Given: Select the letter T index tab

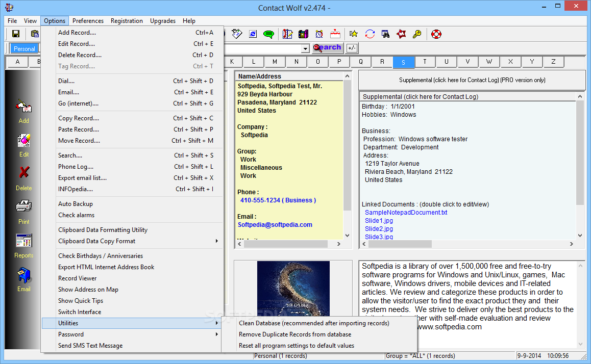Looking at the screenshot, I should [x=425, y=62].
